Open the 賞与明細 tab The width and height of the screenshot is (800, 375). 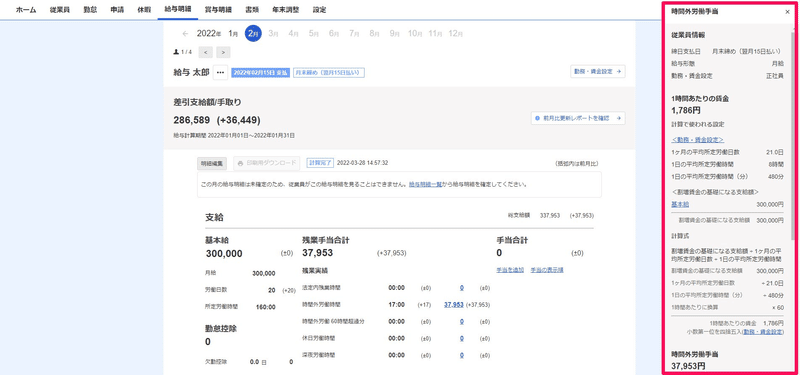218,10
